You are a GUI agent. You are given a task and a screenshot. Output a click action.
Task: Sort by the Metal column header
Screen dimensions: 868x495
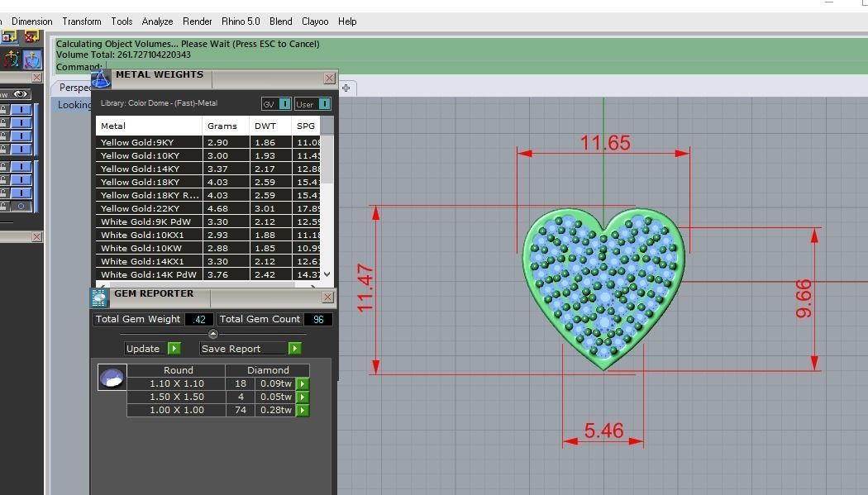point(149,126)
